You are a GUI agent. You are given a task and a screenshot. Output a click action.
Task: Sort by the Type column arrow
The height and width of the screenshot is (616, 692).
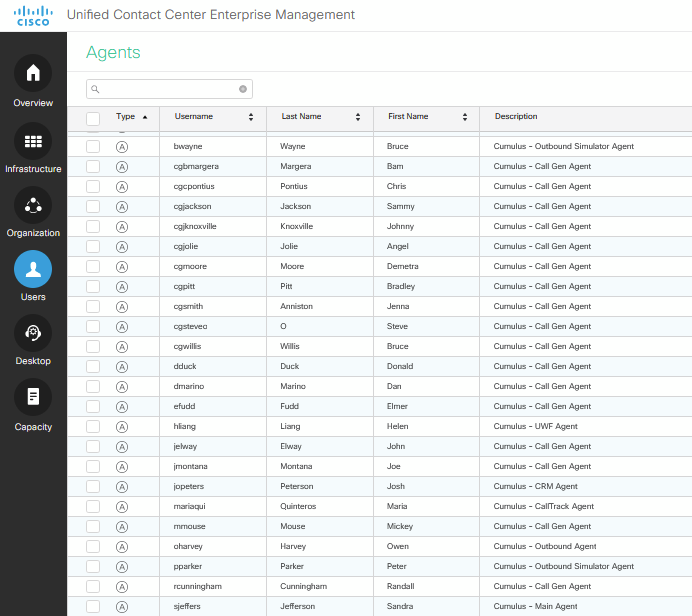pyautogui.click(x=145, y=117)
